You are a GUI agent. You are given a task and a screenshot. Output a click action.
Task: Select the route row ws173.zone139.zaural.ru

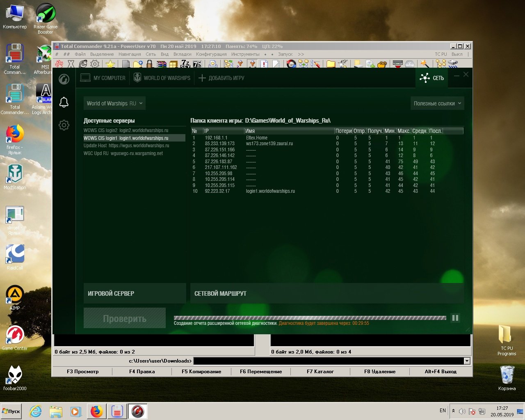327,144
